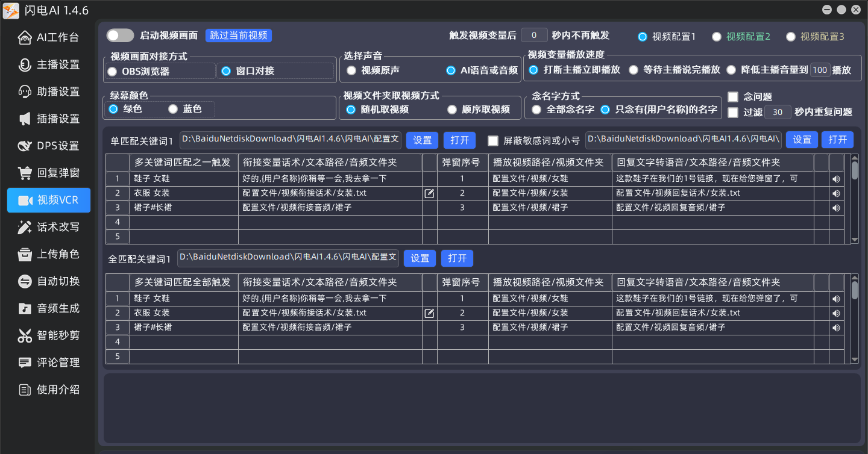The height and width of the screenshot is (454, 868).
Task: Edit 全匹配 row 2 女装.txt edit icon
Action: click(429, 313)
